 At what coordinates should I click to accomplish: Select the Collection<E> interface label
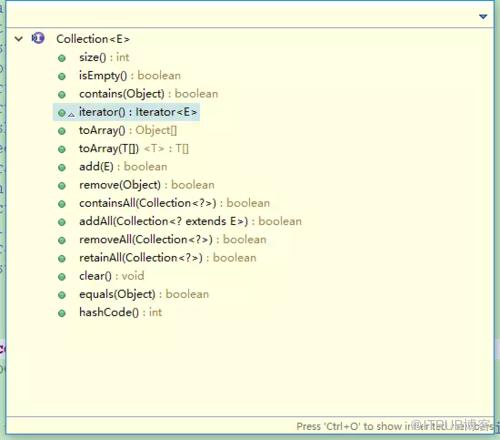click(93, 39)
